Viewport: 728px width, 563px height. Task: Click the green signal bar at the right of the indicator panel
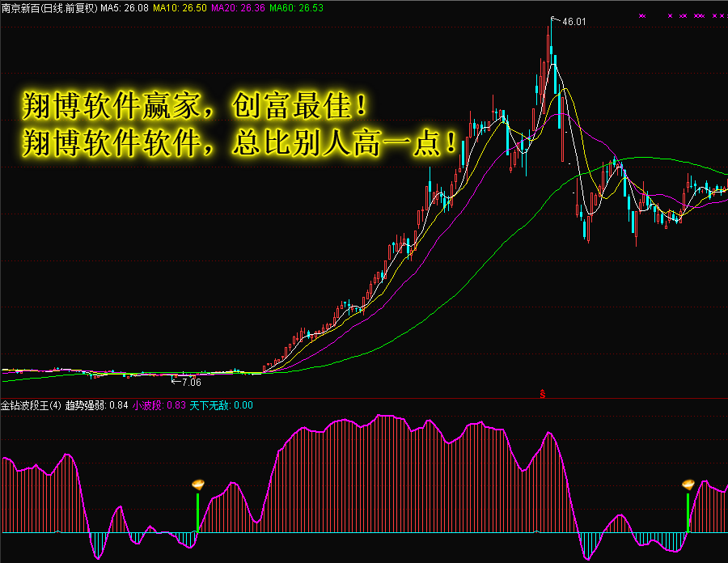coord(688,512)
